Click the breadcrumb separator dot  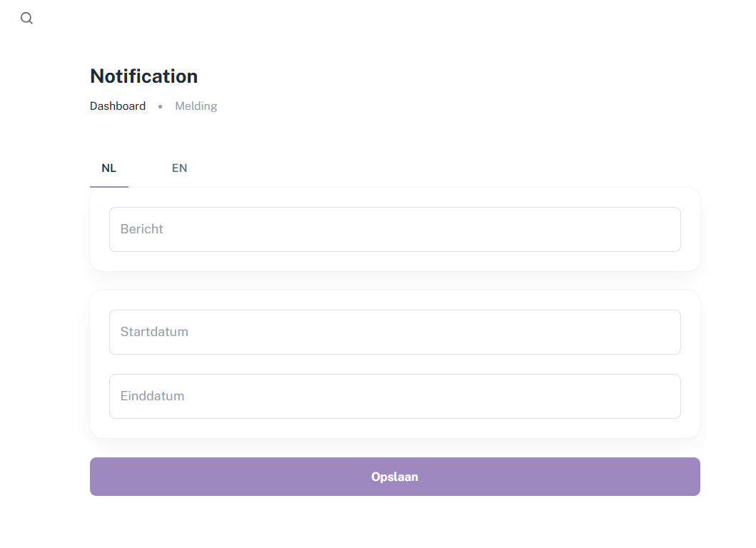click(161, 106)
